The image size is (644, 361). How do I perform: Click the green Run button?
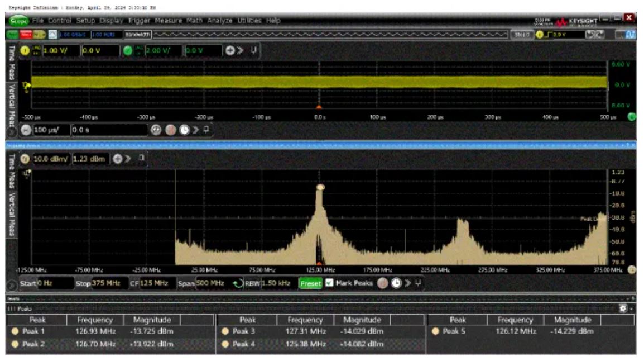point(12,35)
